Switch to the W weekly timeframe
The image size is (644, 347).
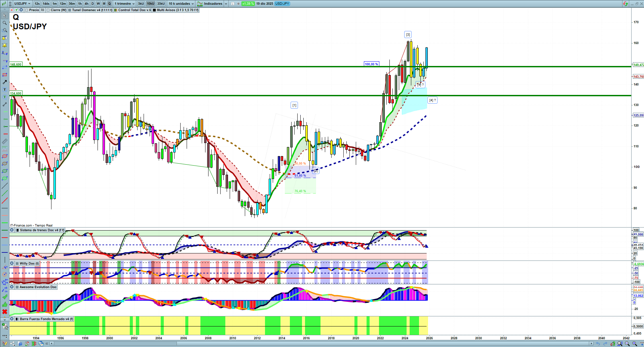98,4
